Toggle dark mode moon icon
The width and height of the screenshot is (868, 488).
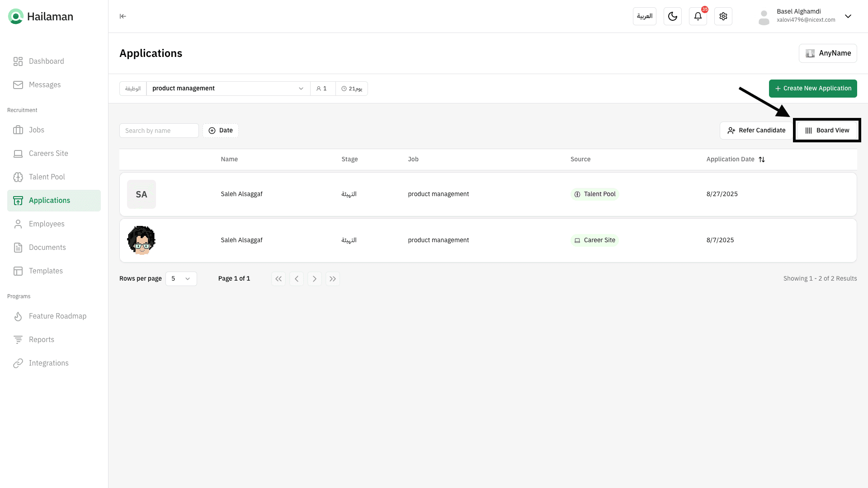[672, 16]
